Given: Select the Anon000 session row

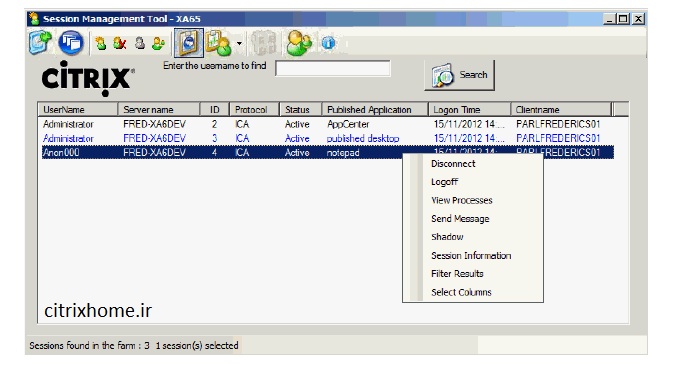Looking at the screenshot, I should pyautogui.click(x=327, y=153).
